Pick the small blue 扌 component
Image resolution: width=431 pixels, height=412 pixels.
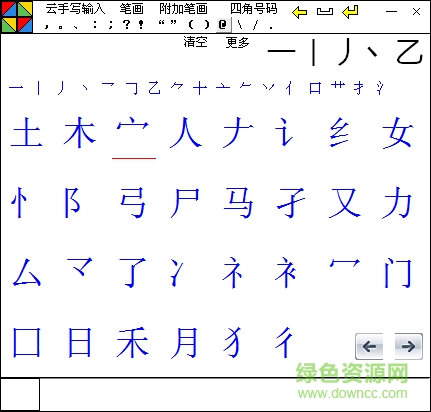point(359,88)
